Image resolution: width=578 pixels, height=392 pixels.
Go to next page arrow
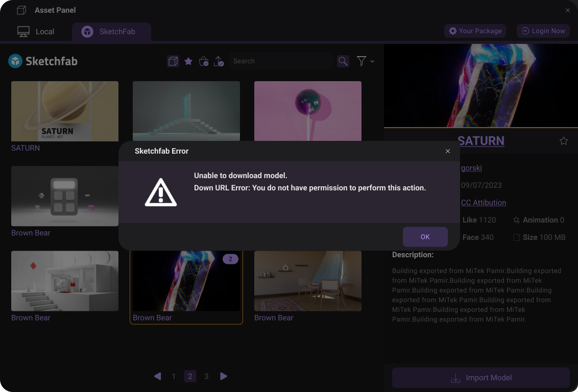click(224, 376)
